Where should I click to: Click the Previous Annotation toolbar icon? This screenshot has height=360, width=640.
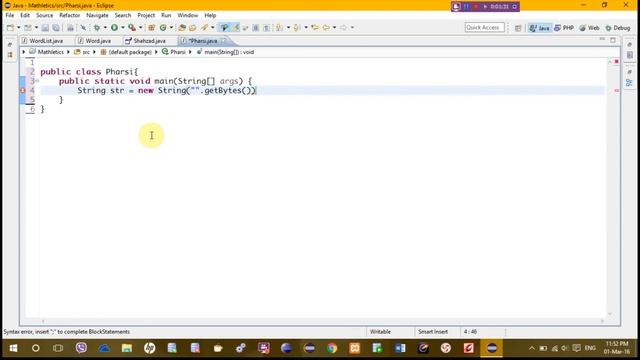click(x=297, y=28)
